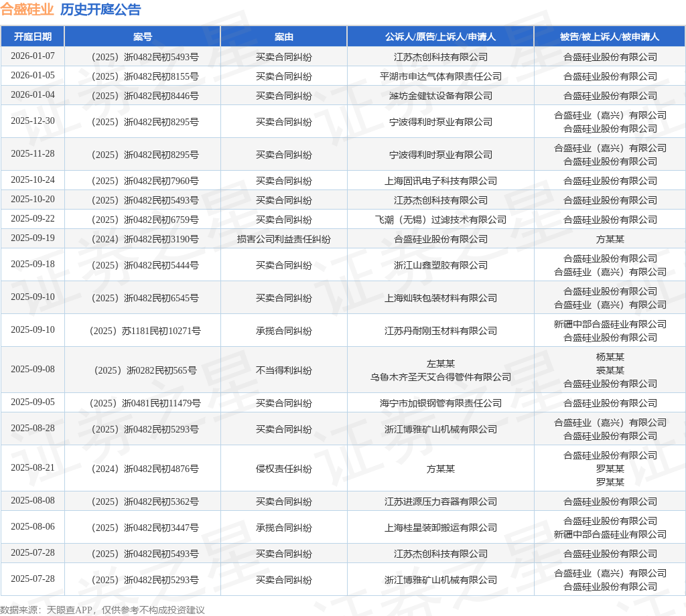The height and width of the screenshot is (616, 686).
Task: Click case number (2025)苏1181民初10271号
Action: pyautogui.click(x=145, y=331)
